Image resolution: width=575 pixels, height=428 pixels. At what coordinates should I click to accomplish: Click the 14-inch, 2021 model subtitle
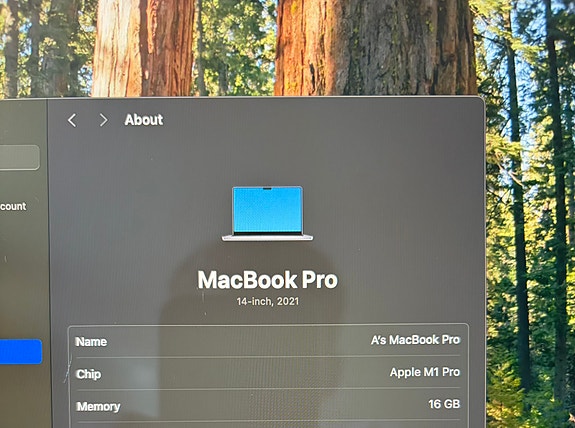coord(268,301)
